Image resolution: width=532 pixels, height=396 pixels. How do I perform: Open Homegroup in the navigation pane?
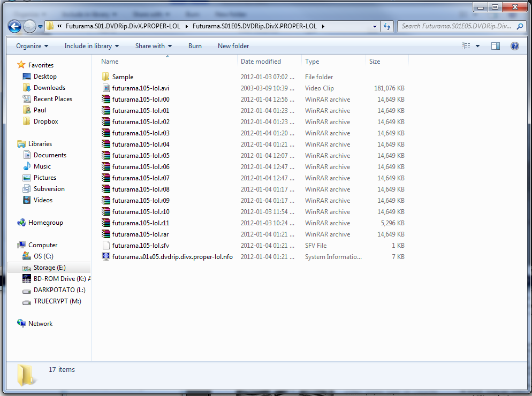click(45, 223)
